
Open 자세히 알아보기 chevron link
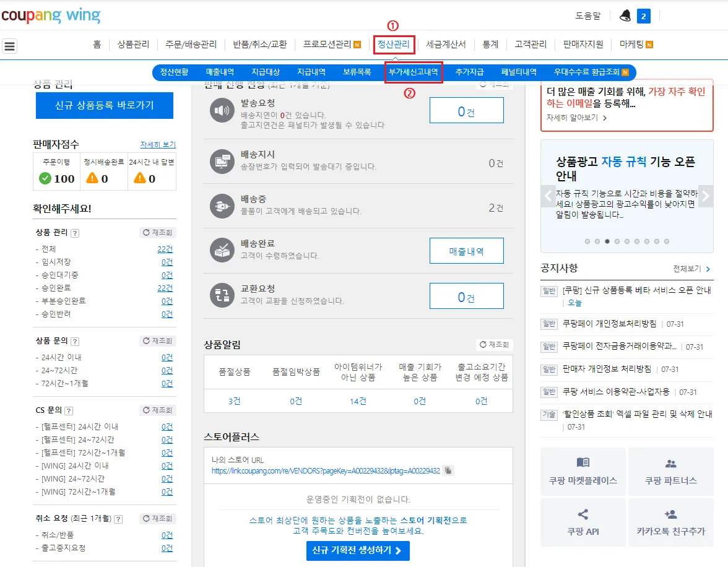pos(577,118)
